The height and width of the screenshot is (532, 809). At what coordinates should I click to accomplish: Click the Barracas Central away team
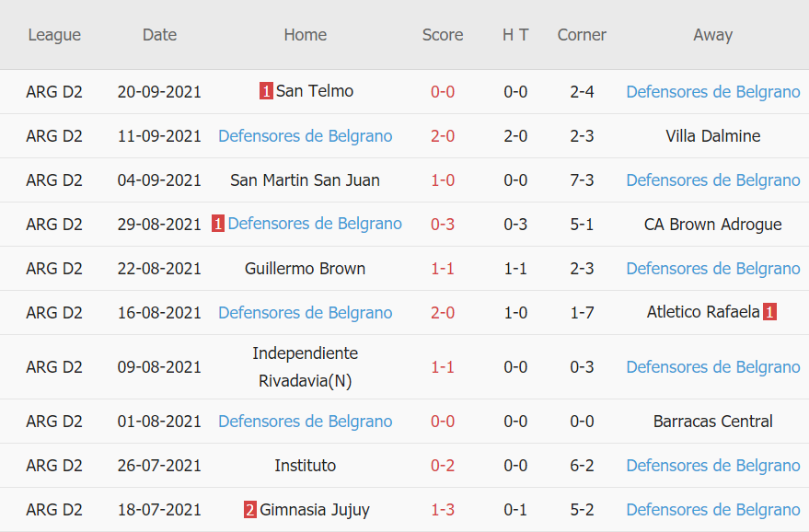point(712,422)
